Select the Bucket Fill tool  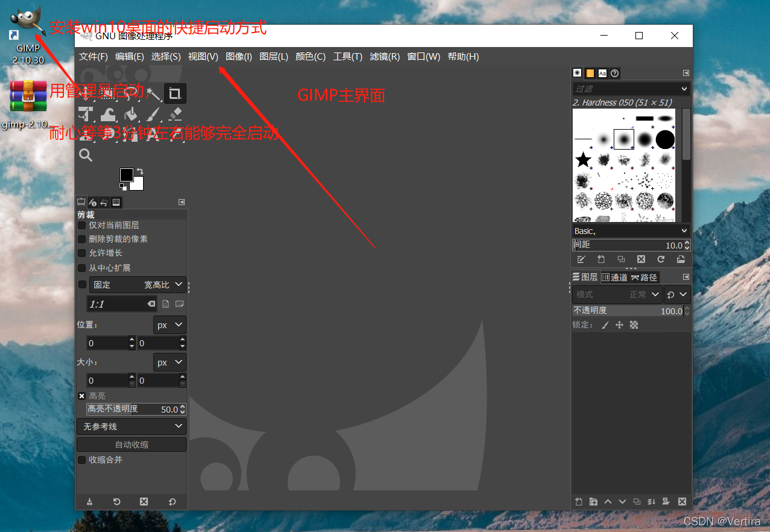tap(131, 114)
